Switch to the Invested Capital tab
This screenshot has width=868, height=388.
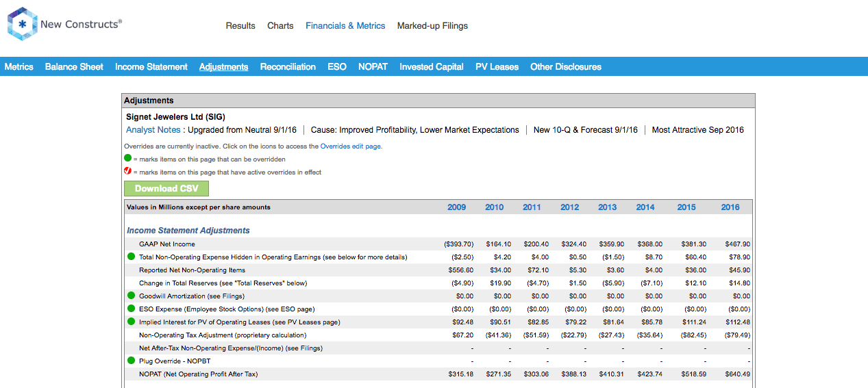(432, 66)
